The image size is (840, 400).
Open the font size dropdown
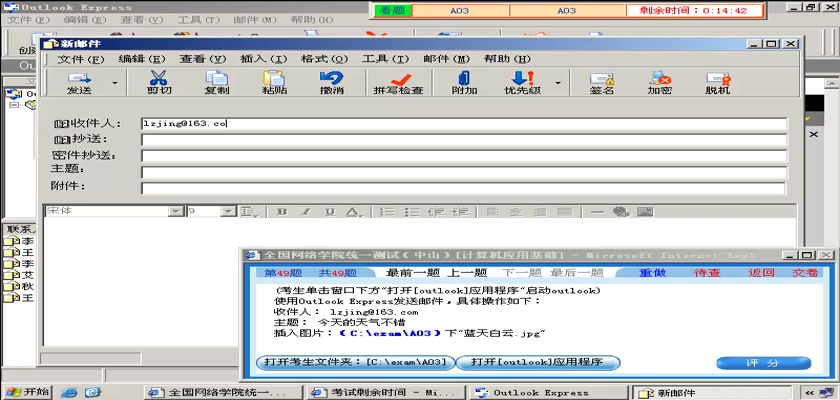228,212
